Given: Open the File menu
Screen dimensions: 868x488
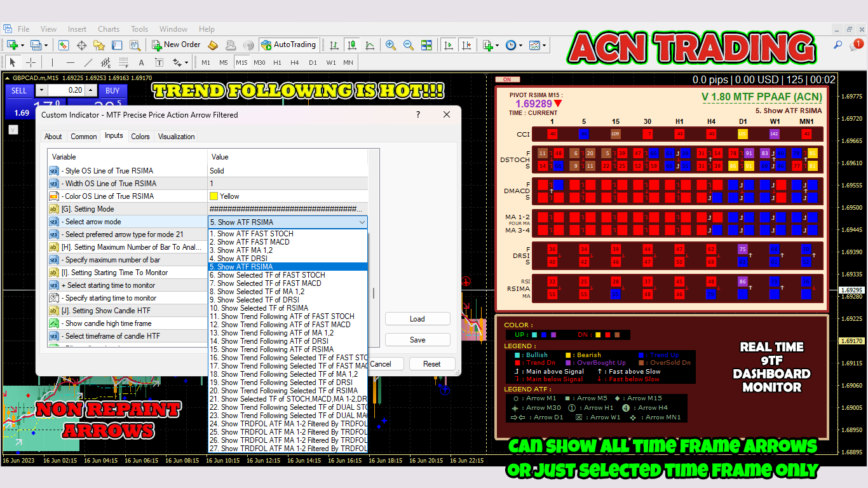Looking at the screenshot, I should click(x=24, y=29).
